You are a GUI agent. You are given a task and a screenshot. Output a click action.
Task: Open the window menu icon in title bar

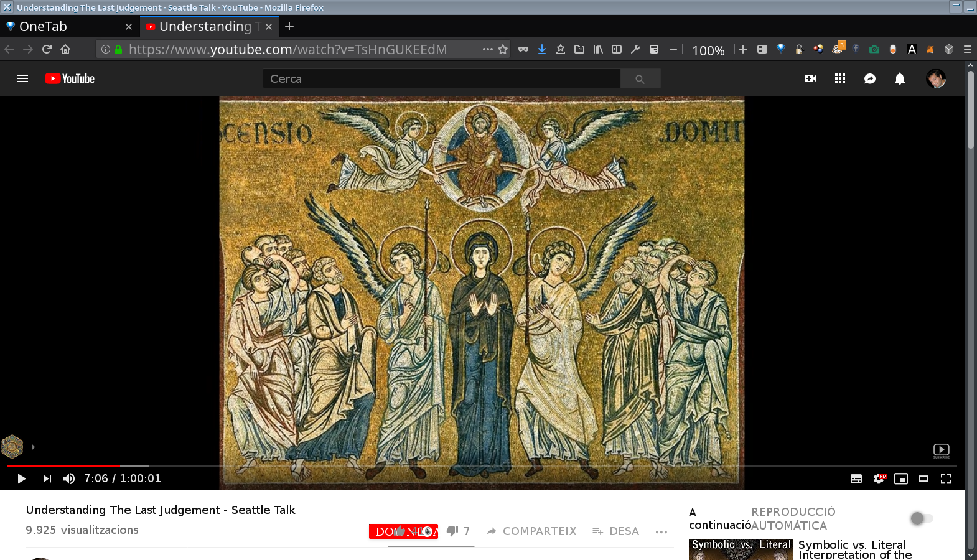pyautogui.click(x=7, y=7)
